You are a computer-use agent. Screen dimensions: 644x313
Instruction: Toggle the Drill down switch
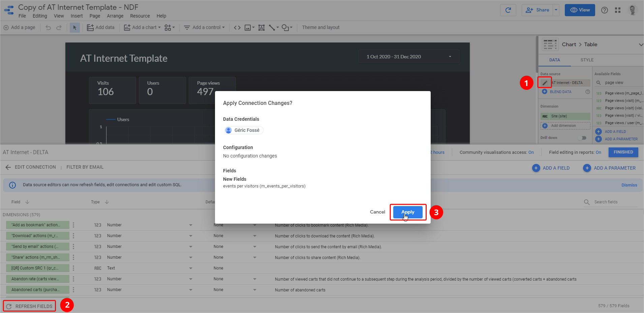(583, 138)
